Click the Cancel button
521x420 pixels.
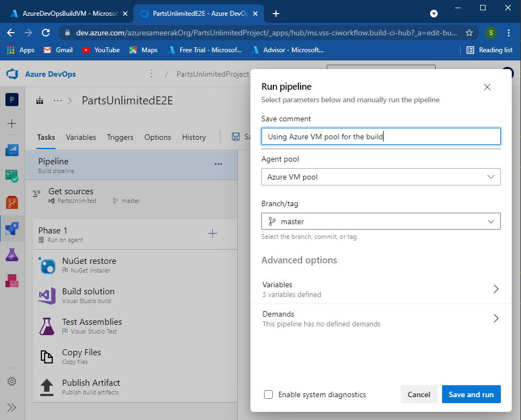pos(419,394)
